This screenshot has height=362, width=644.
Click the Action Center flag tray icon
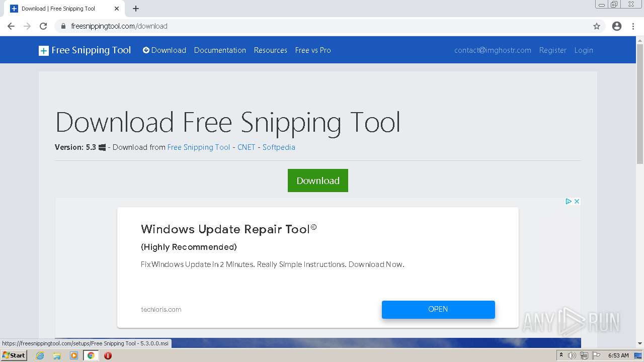596,355
